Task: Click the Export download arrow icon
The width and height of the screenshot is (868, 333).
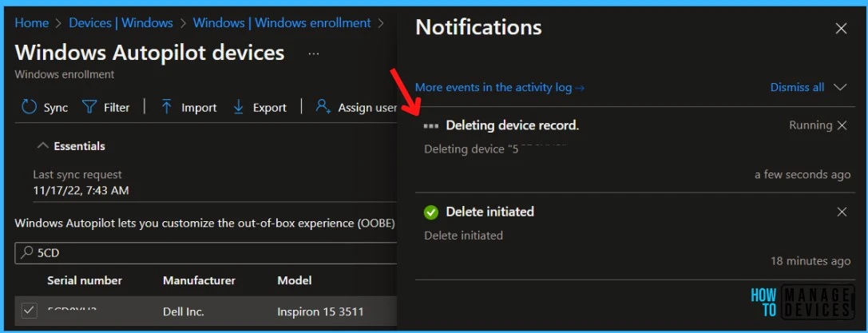Action: point(239,107)
